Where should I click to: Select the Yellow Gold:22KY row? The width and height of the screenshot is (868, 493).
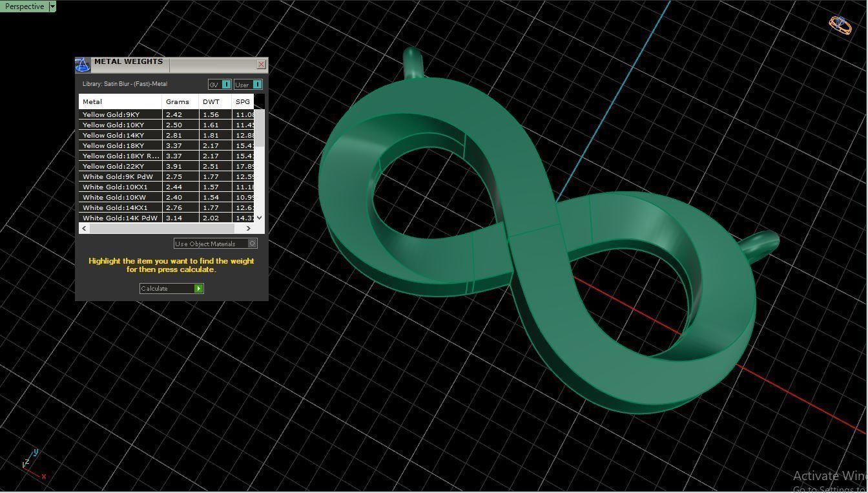(x=167, y=166)
